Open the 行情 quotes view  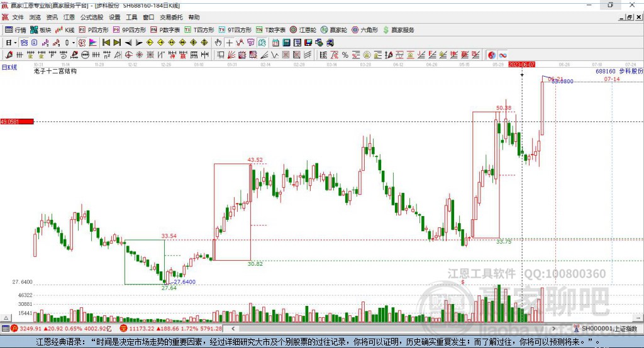[15, 30]
